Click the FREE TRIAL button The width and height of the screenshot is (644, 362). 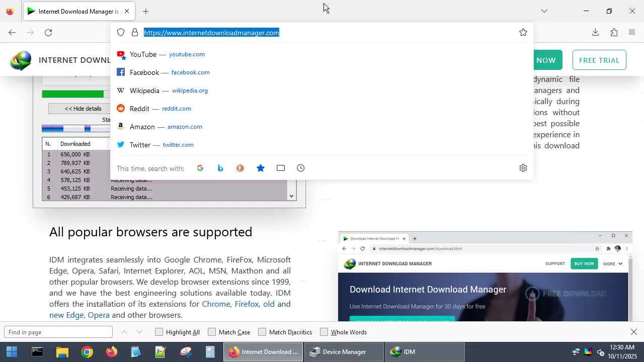pos(599,60)
